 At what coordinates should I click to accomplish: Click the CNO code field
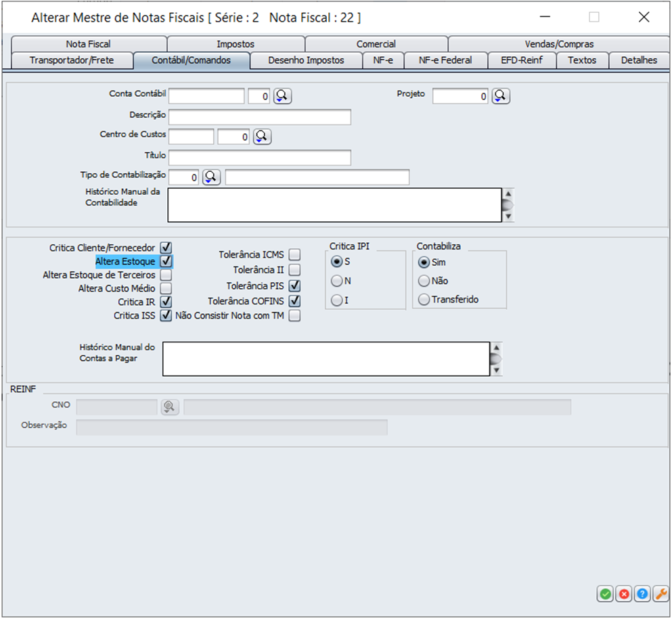[x=116, y=407]
